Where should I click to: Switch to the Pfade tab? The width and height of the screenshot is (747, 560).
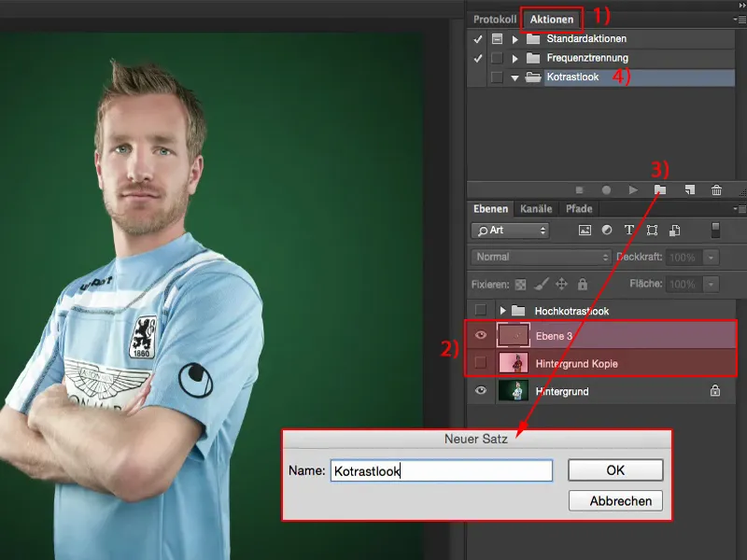click(x=579, y=208)
